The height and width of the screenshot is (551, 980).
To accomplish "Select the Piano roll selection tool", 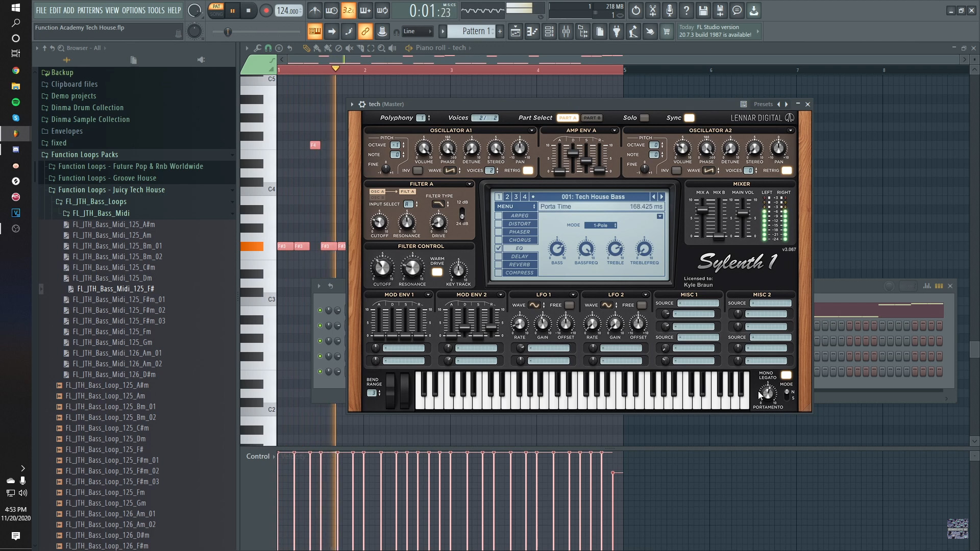I will pos(371,48).
